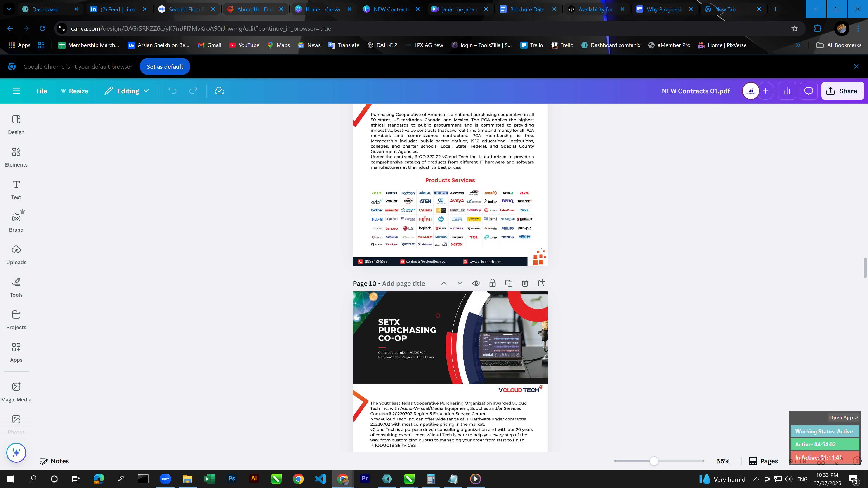Image resolution: width=868 pixels, height=488 pixels.
Task: Adjust the zoom slider handle
Action: point(654,461)
